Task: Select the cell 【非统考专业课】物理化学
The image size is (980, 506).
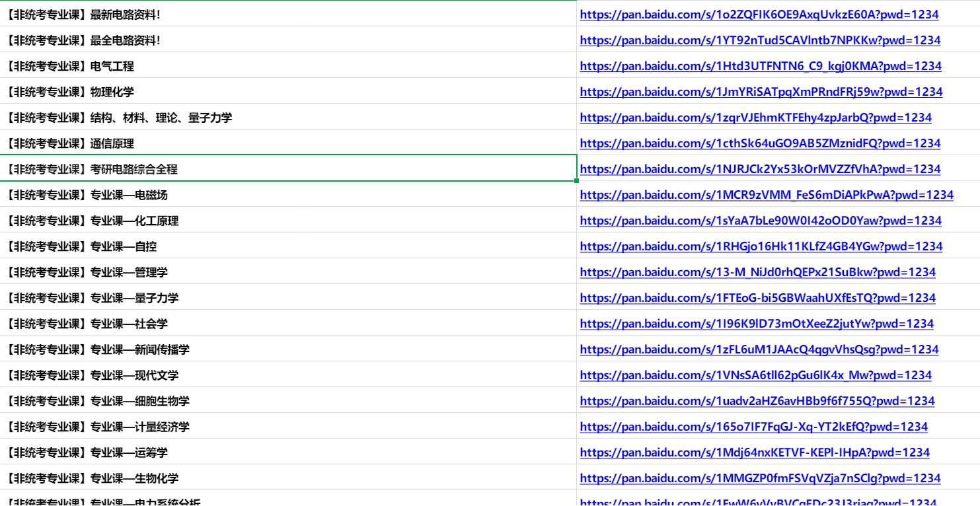Action: 288,91
